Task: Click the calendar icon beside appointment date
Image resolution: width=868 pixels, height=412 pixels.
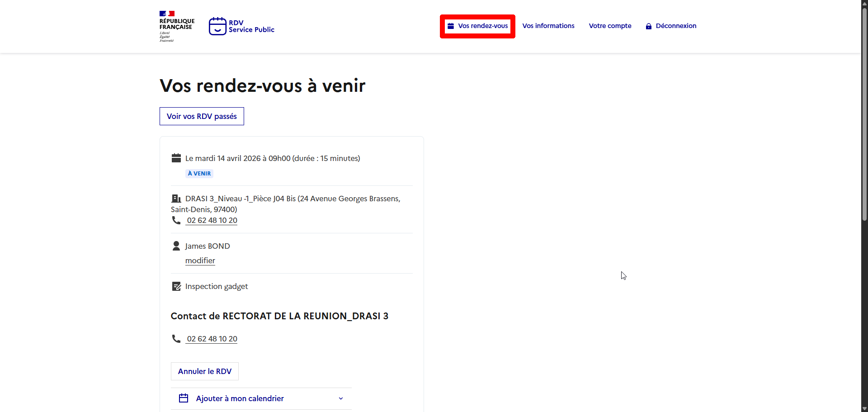Action: (176, 158)
